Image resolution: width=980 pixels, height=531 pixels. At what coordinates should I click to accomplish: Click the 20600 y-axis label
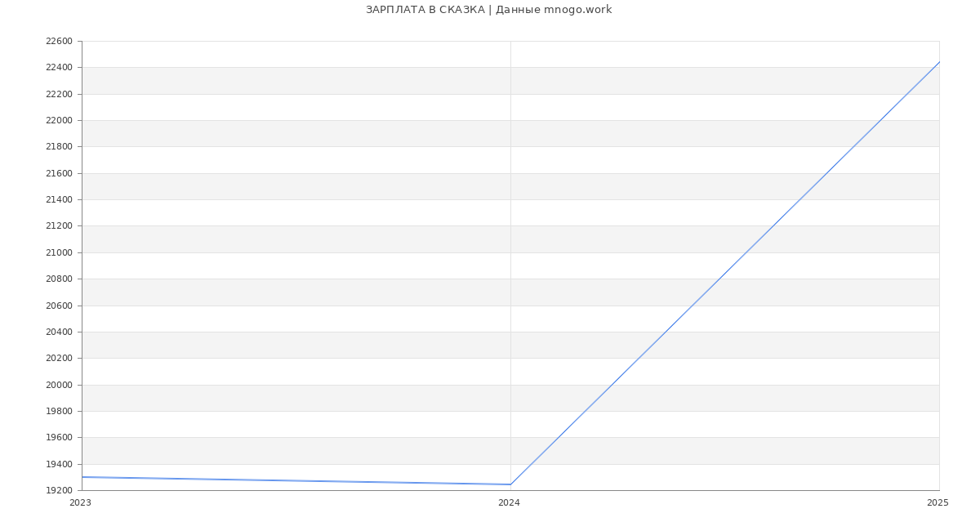(x=59, y=306)
